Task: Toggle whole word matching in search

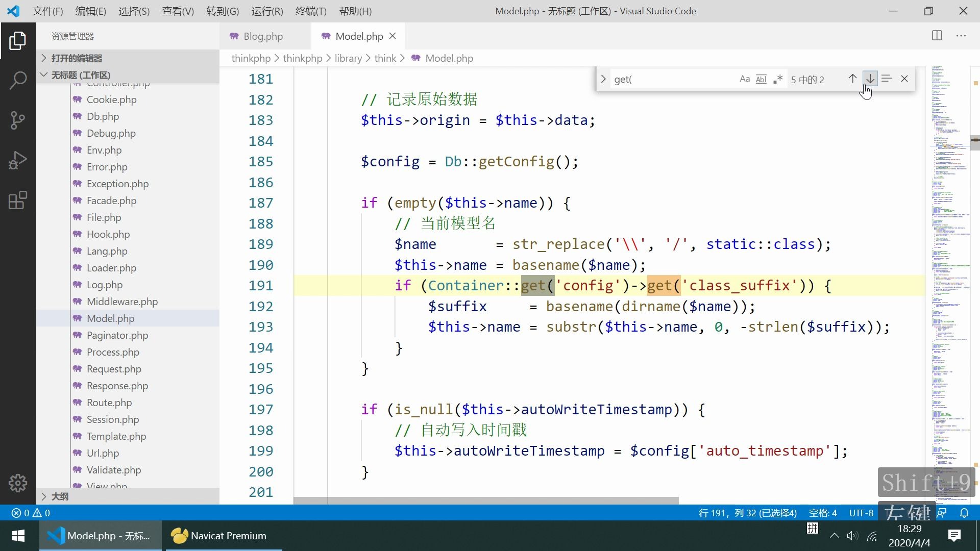Action: coord(761,79)
